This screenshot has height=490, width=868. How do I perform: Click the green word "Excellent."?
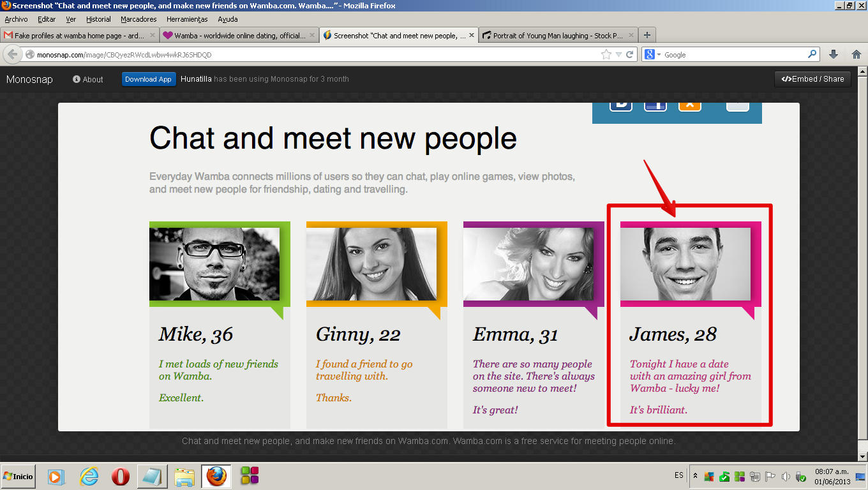click(x=181, y=397)
